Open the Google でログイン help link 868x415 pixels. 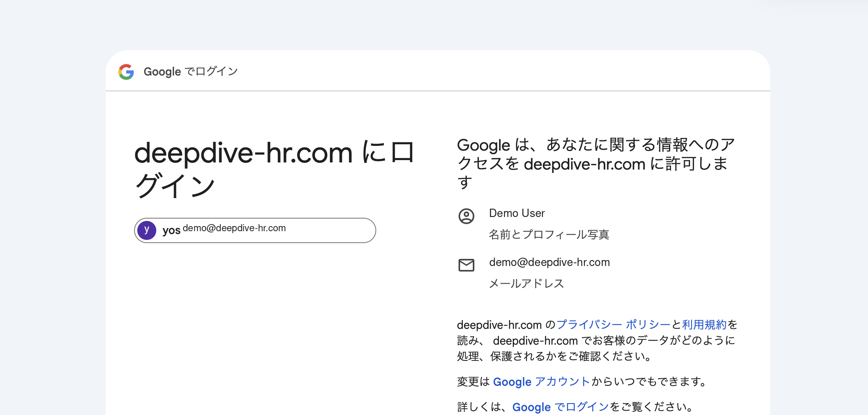point(561,407)
